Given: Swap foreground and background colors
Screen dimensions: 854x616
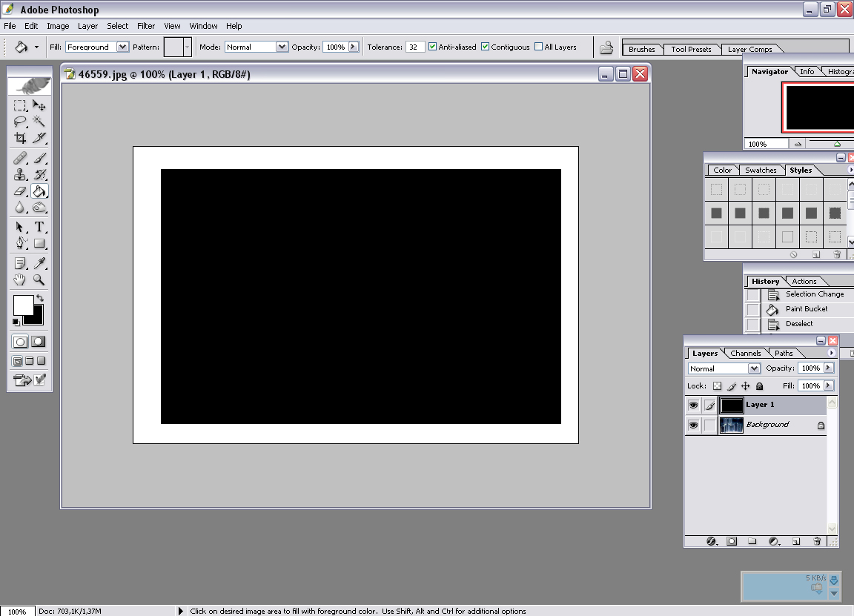Looking at the screenshot, I should [40, 298].
